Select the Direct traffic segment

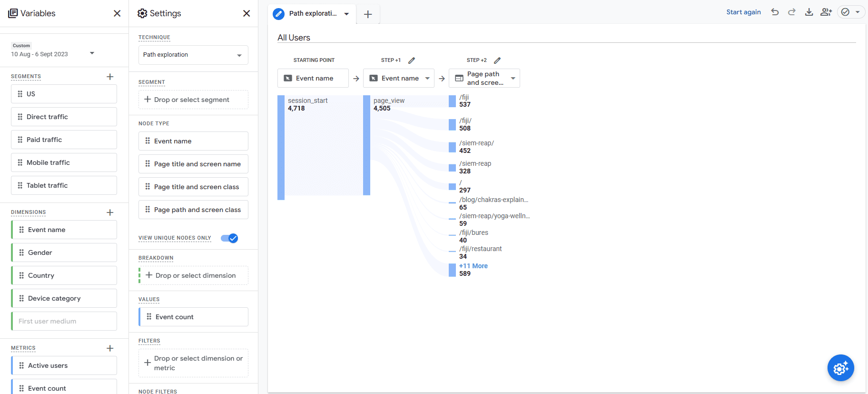[64, 117]
